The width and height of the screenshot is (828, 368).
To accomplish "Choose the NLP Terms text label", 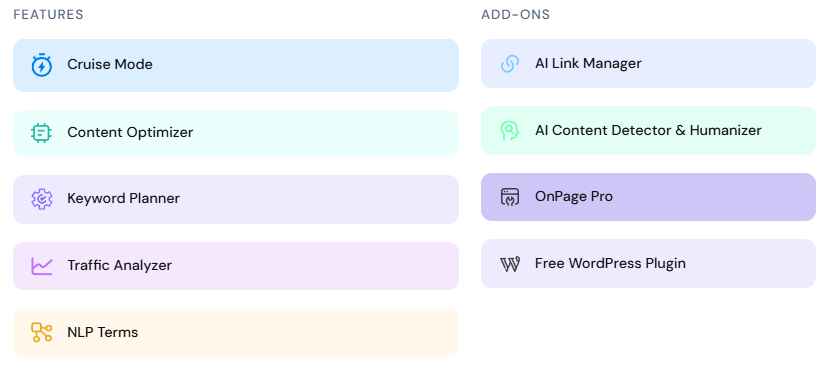I will tap(102, 332).
